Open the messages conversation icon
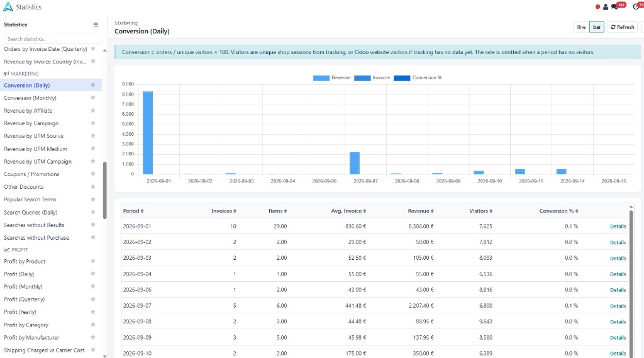Screen dimensions: 644x358 point(614,6)
